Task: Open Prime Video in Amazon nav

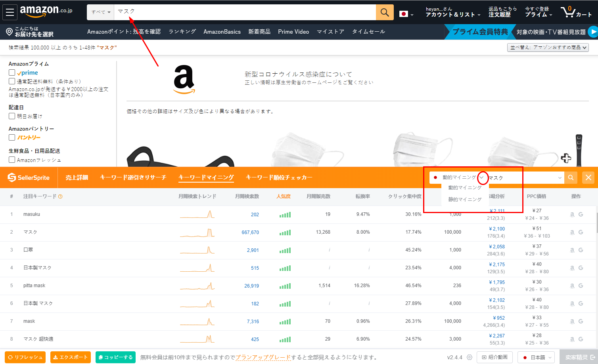Action: click(293, 32)
